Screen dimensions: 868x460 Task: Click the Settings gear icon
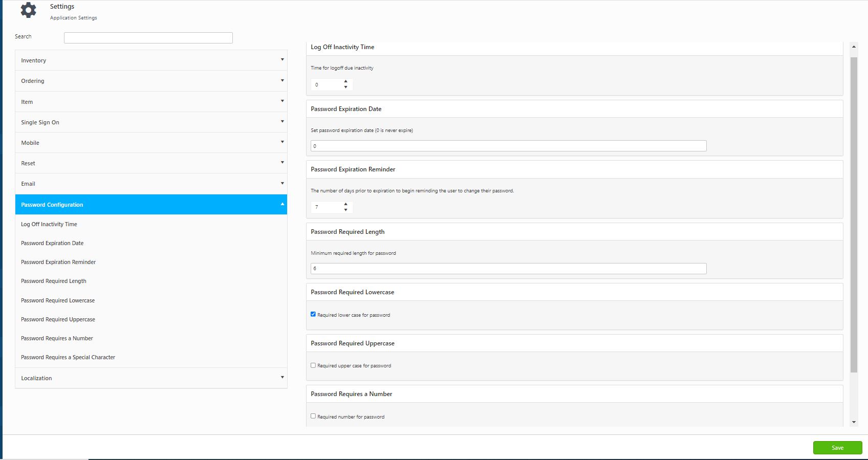[28, 10]
